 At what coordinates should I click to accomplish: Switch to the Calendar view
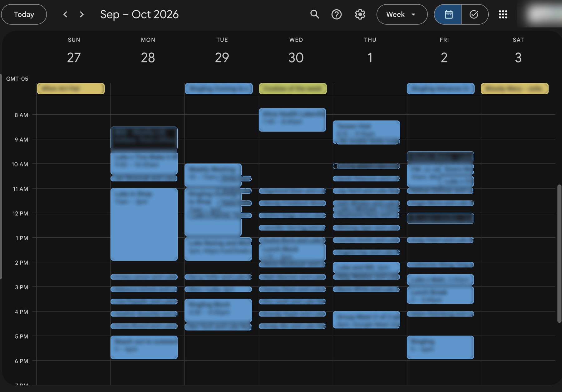(448, 14)
